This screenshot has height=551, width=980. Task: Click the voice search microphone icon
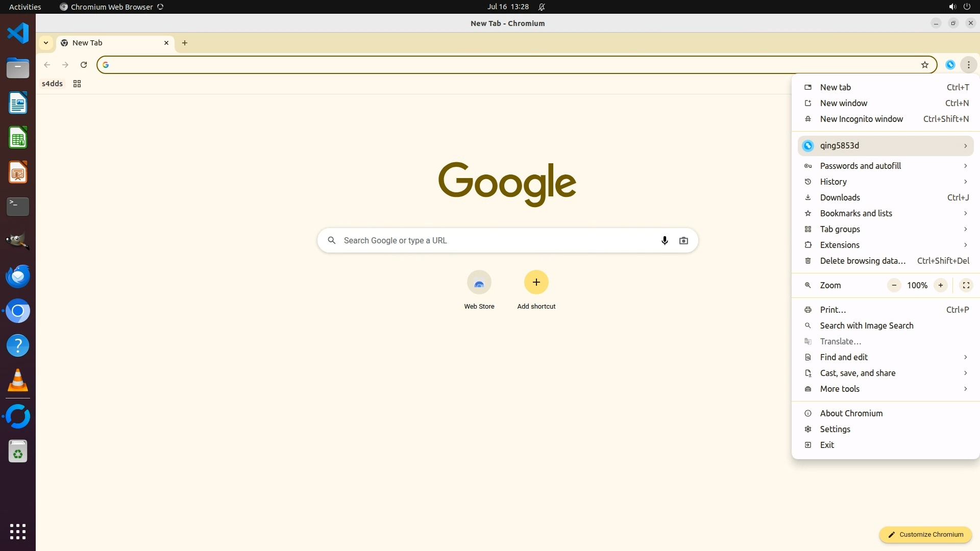664,240
